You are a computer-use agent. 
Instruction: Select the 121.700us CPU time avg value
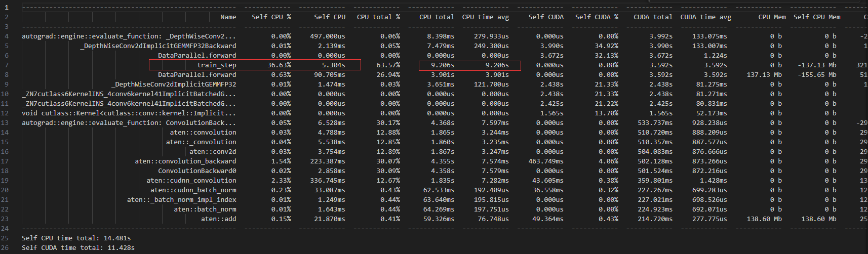pos(491,84)
